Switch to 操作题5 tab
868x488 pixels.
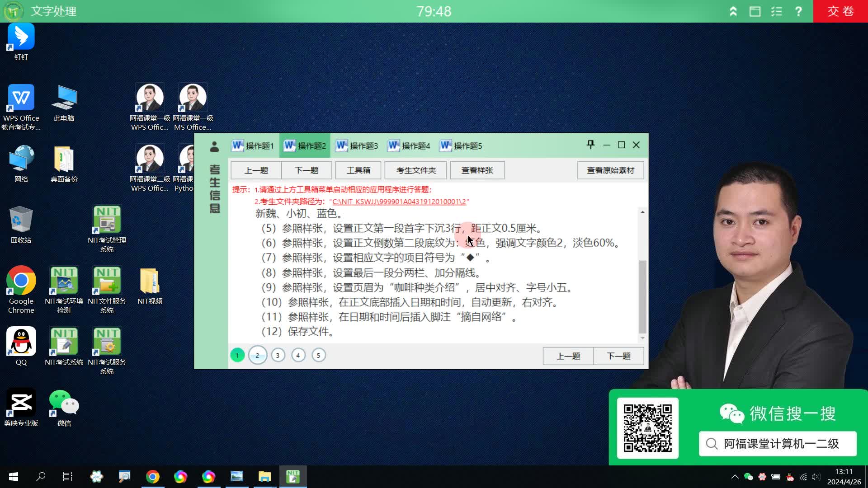pyautogui.click(x=461, y=145)
